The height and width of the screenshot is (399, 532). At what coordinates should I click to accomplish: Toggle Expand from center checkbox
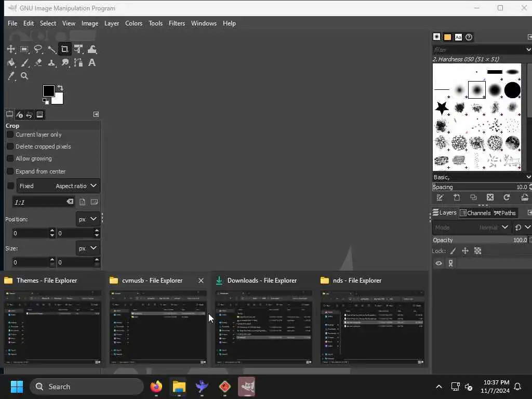click(x=10, y=171)
